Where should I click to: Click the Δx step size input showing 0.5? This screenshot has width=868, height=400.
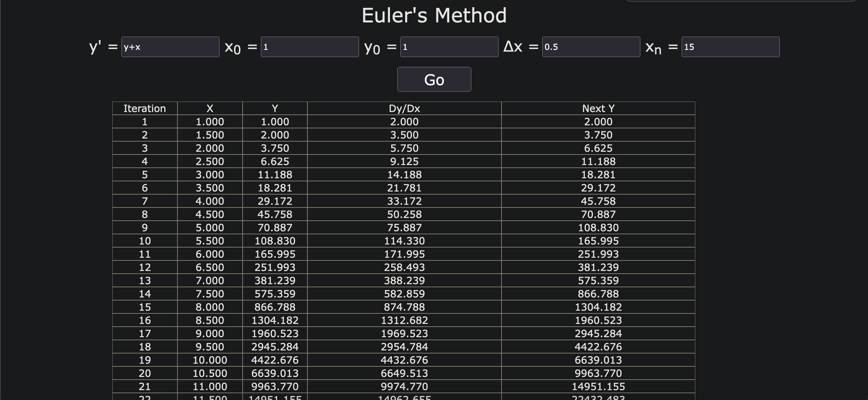coord(591,47)
